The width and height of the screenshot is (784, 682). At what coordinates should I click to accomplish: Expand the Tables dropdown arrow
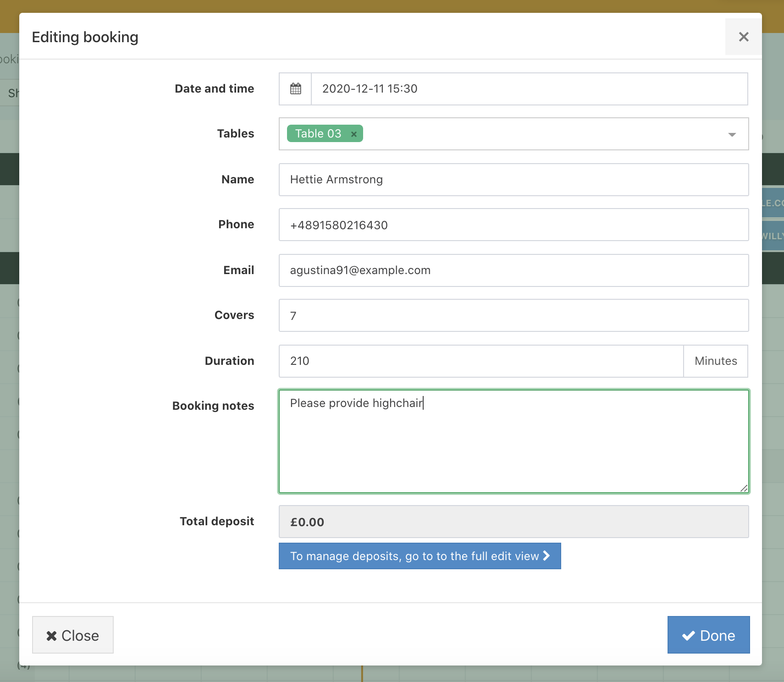coord(732,134)
